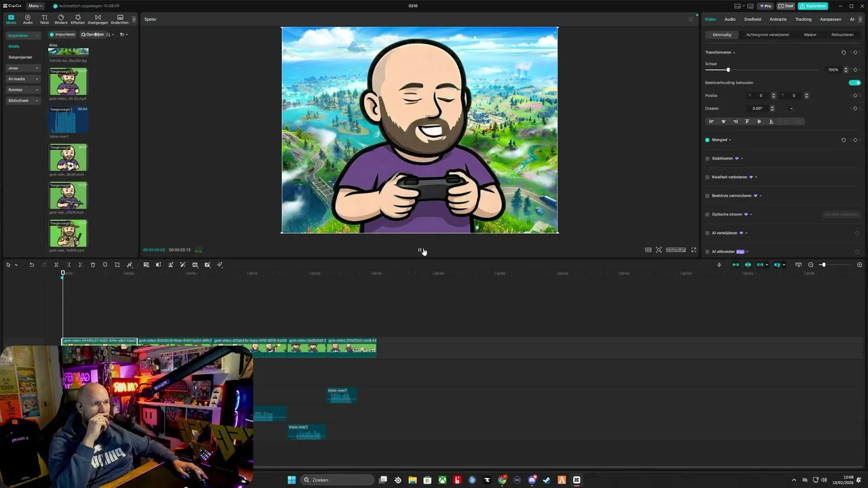Click the microphone record voice-over icon
This screenshot has height=488, width=868.
[x=719, y=264]
